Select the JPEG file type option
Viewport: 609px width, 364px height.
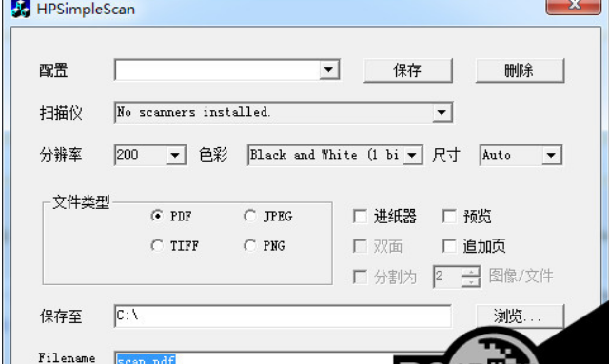[x=249, y=216]
